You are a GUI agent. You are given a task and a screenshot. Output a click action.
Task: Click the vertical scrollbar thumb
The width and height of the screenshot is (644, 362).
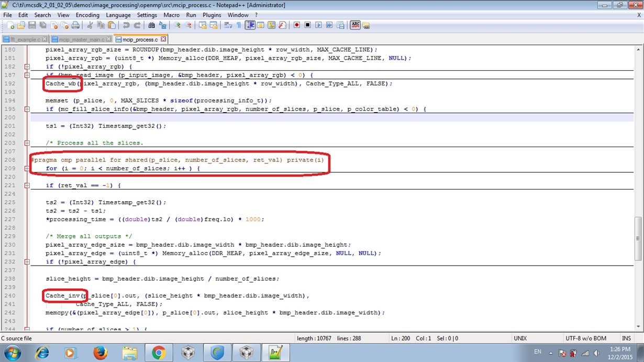click(638, 238)
